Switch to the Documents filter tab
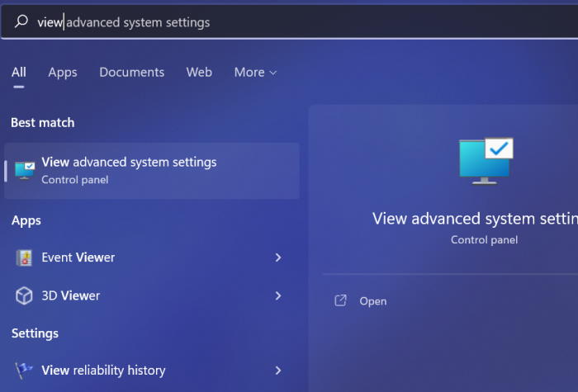This screenshot has width=578, height=392. point(131,73)
